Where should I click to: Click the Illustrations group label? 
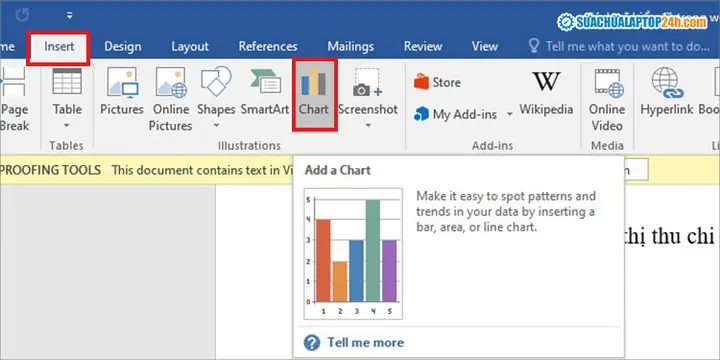249,146
